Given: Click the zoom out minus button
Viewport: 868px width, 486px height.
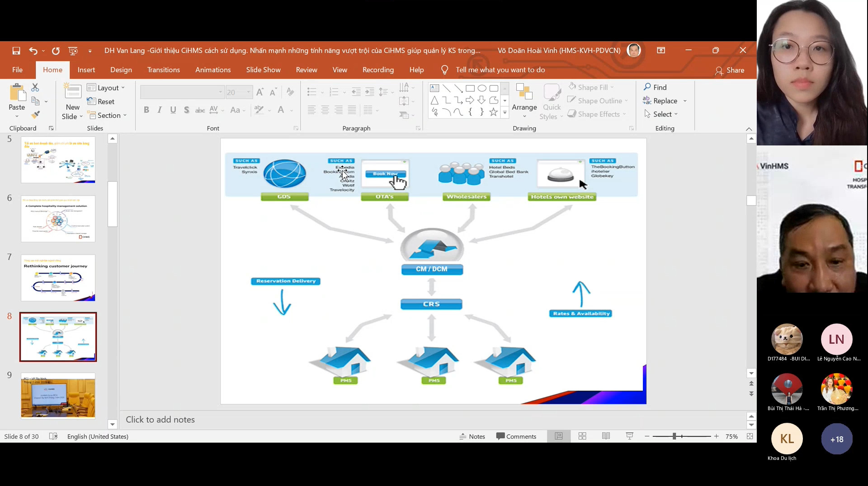Looking at the screenshot, I should coord(647,436).
